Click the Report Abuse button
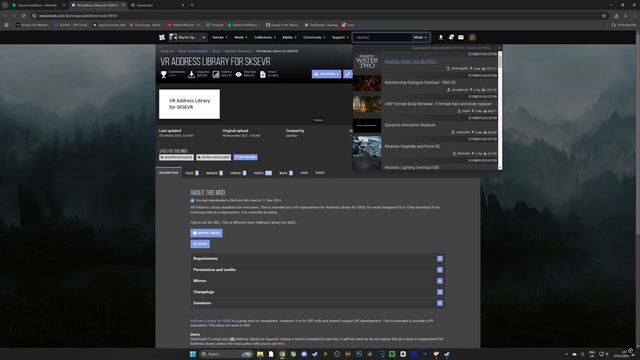Screen dimensions: 640x360 click(207, 233)
